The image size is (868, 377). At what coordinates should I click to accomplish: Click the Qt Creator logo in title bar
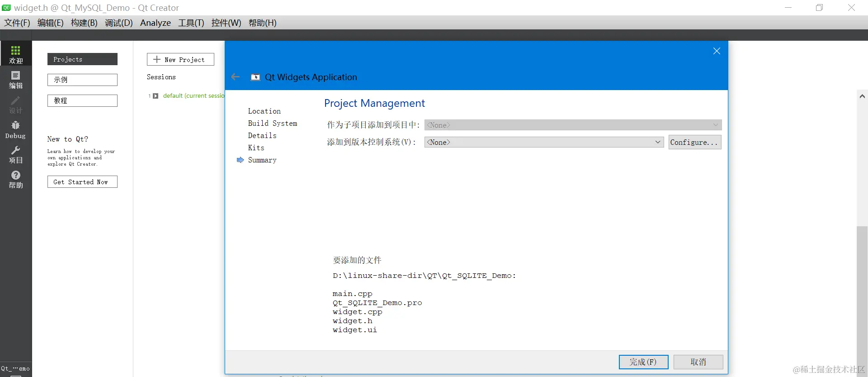click(x=6, y=8)
